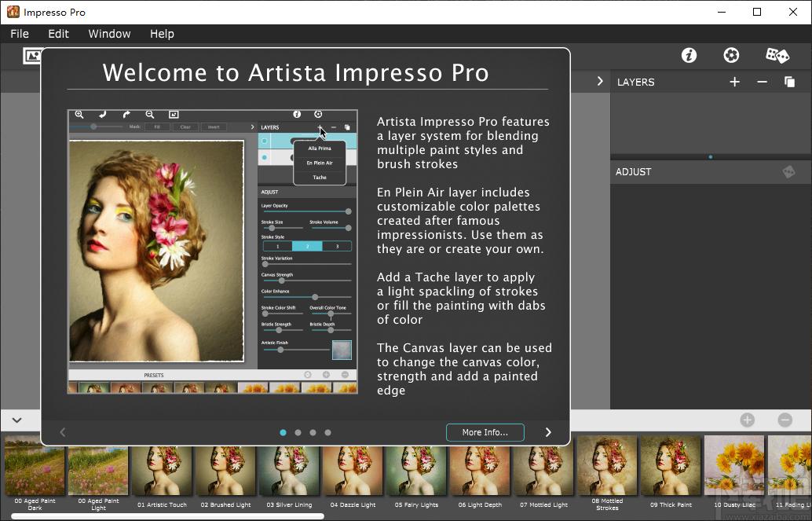The image size is (812, 521).
Task: Select the second page indicator dot
Action: tap(298, 432)
